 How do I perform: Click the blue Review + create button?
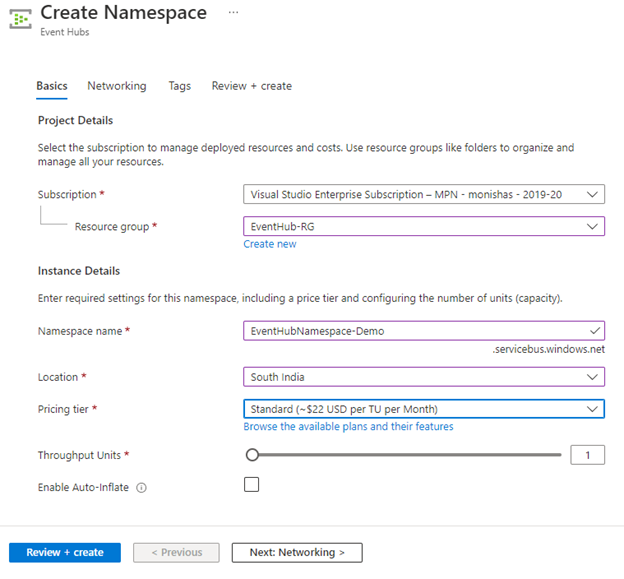tap(65, 552)
